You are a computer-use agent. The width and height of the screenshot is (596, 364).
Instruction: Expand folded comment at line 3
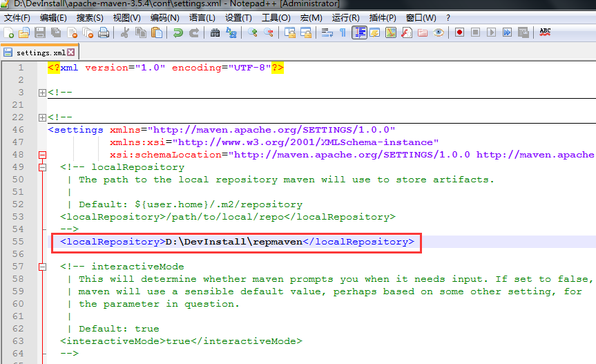42,93
